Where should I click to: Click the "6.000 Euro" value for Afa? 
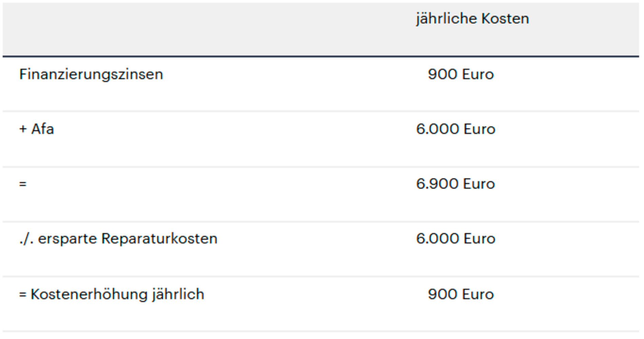click(x=456, y=129)
